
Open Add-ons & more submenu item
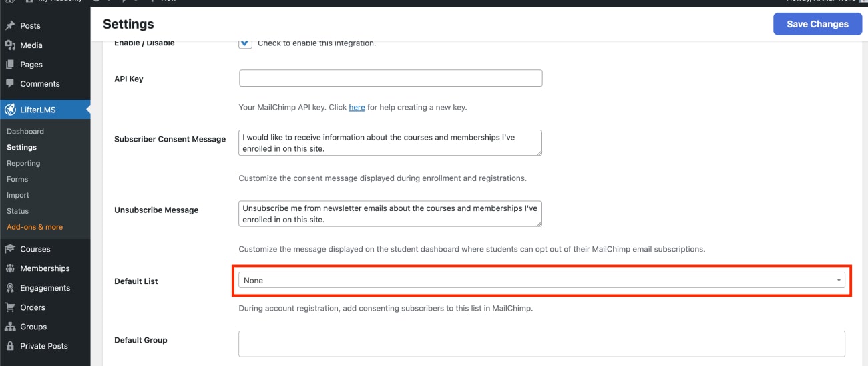pos(35,228)
